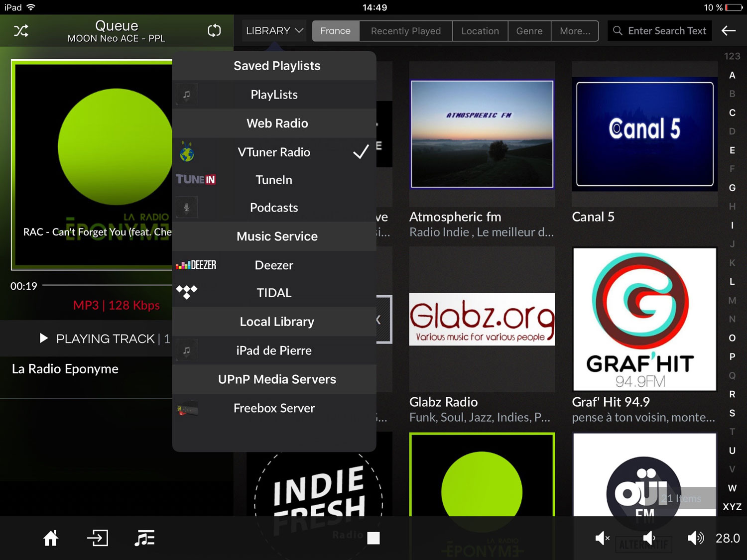Jump to letter L in index
The width and height of the screenshot is (747, 560).
(x=732, y=282)
